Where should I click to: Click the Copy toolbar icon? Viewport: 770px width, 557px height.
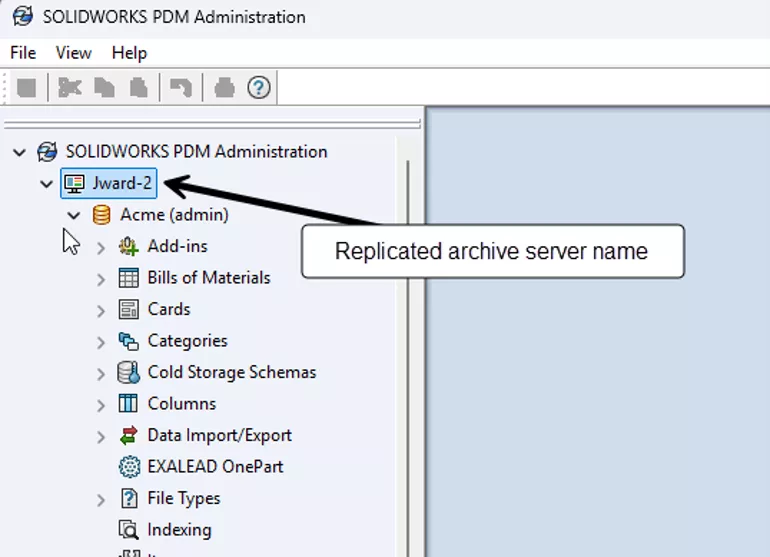[104, 88]
